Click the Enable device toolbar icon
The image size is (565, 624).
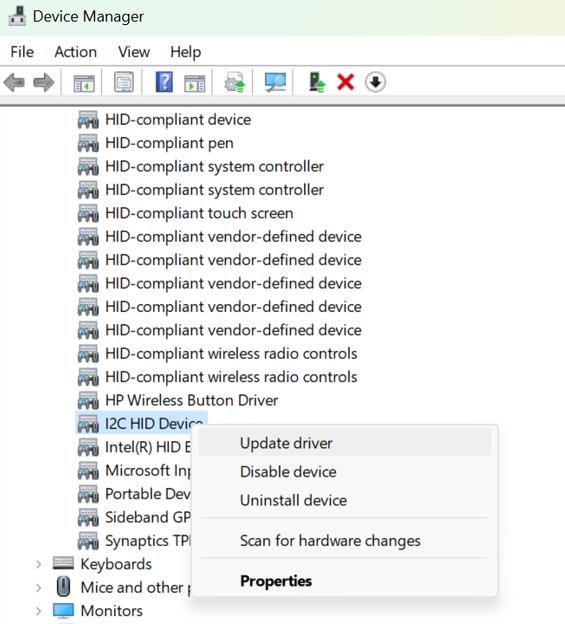tap(317, 82)
